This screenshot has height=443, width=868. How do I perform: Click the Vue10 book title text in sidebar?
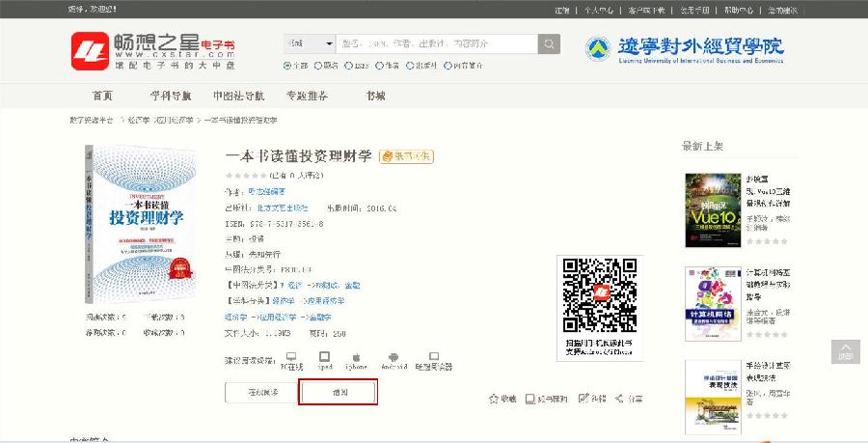[768, 191]
